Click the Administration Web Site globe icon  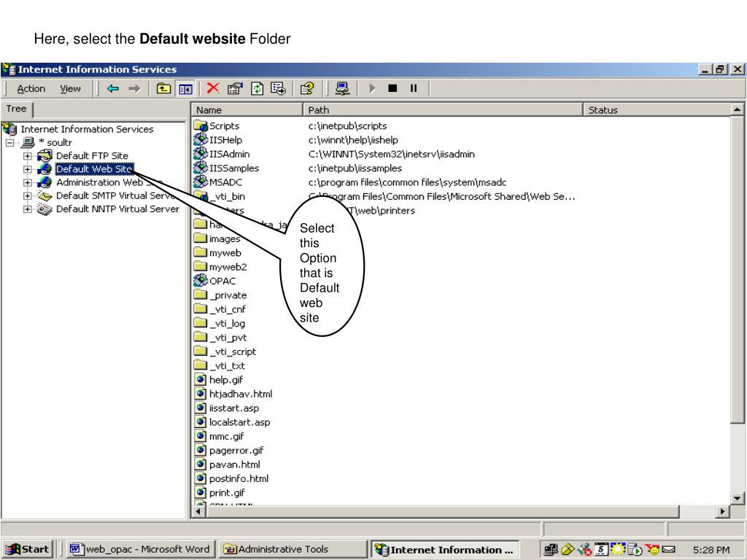(44, 182)
